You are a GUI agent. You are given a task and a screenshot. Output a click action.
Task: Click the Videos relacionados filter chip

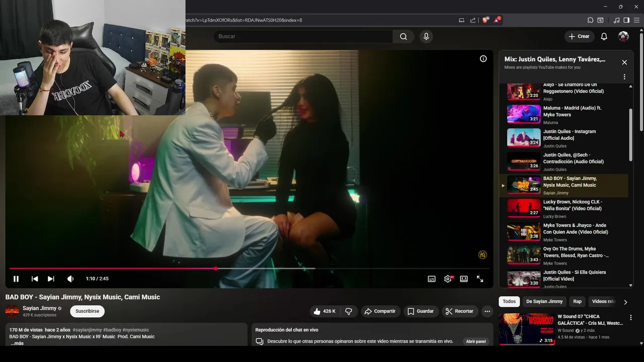[x=603, y=302]
